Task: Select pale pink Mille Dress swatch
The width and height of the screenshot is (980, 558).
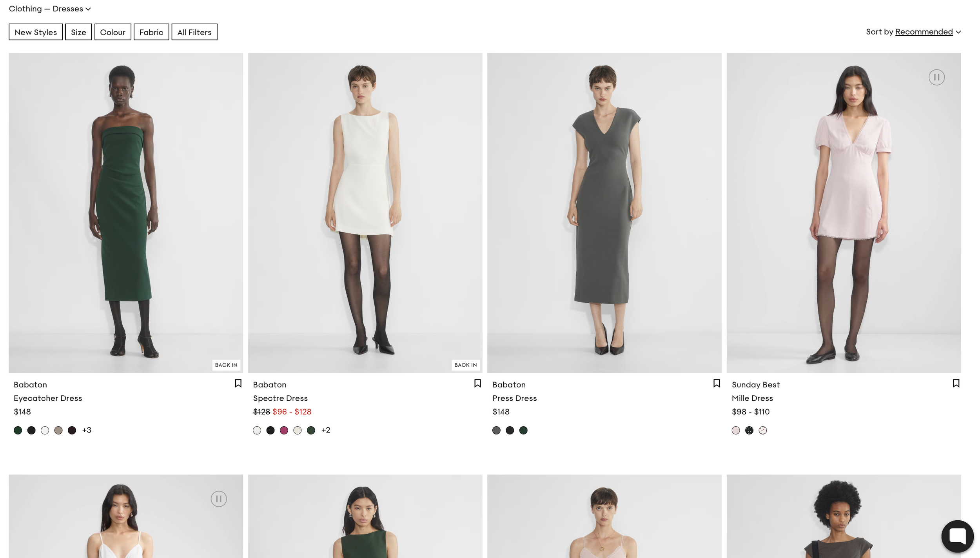Action: tap(735, 430)
